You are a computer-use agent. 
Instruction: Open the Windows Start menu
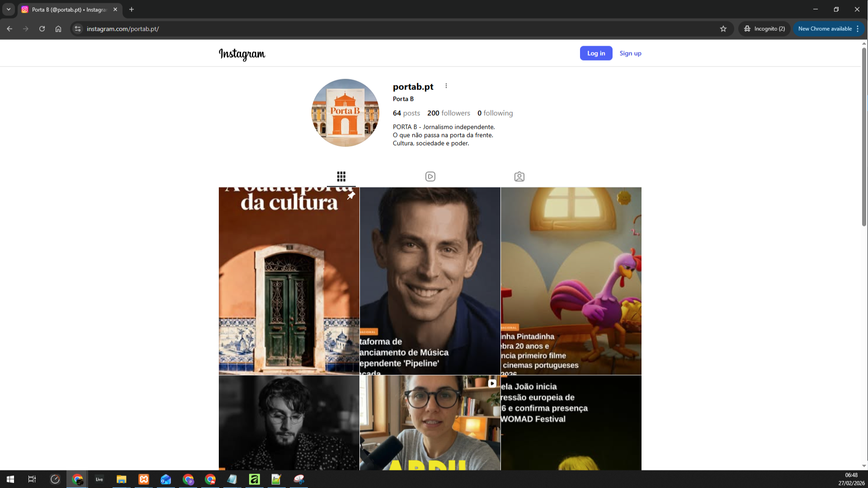(10, 479)
